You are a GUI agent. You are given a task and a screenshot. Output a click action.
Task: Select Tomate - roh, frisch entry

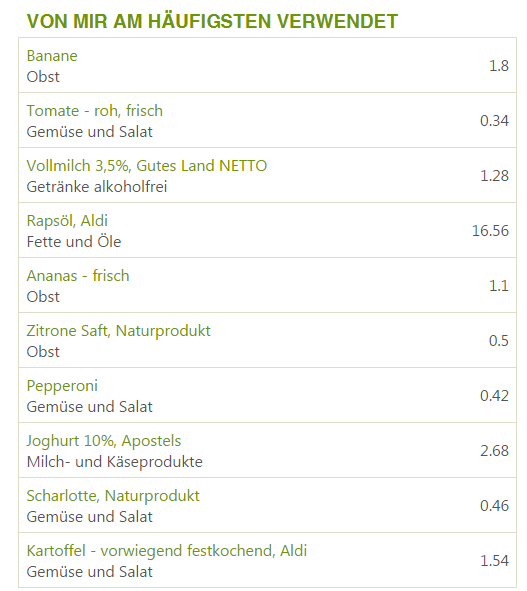pyautogui.click(x=95, y=111)
